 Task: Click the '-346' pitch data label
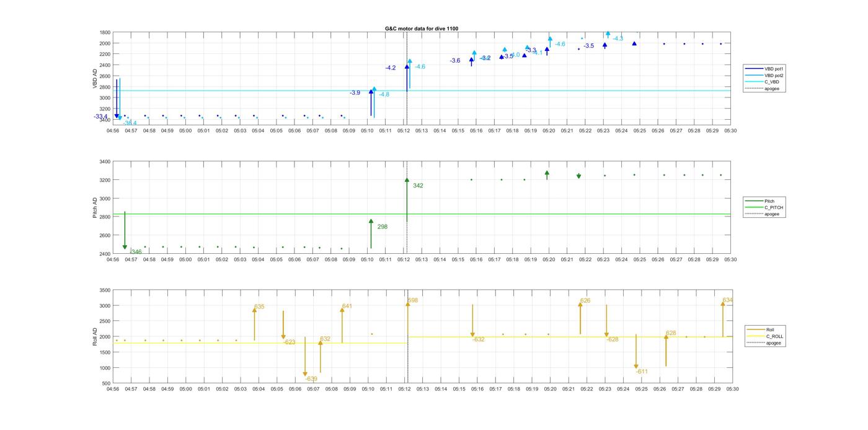[x=136, y=252]
